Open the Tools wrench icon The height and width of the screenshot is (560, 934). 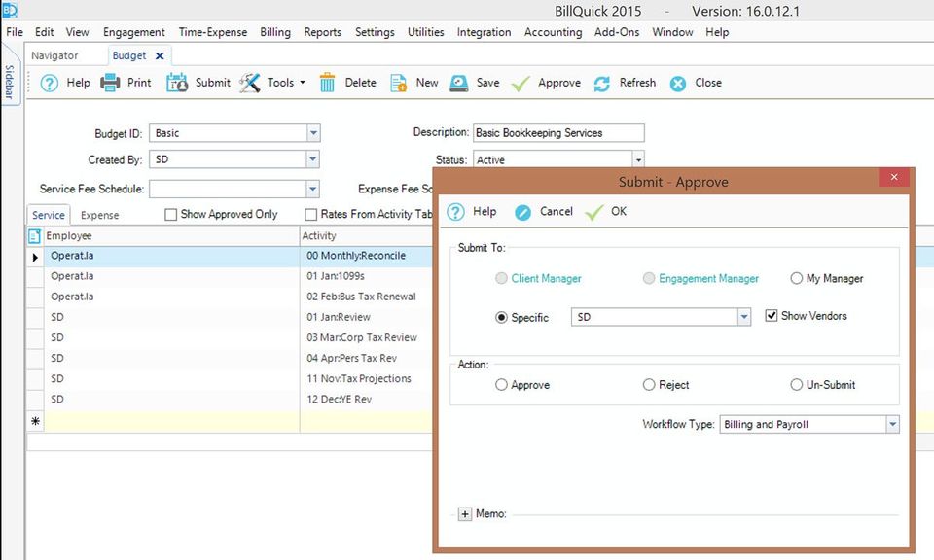(250, 83)
